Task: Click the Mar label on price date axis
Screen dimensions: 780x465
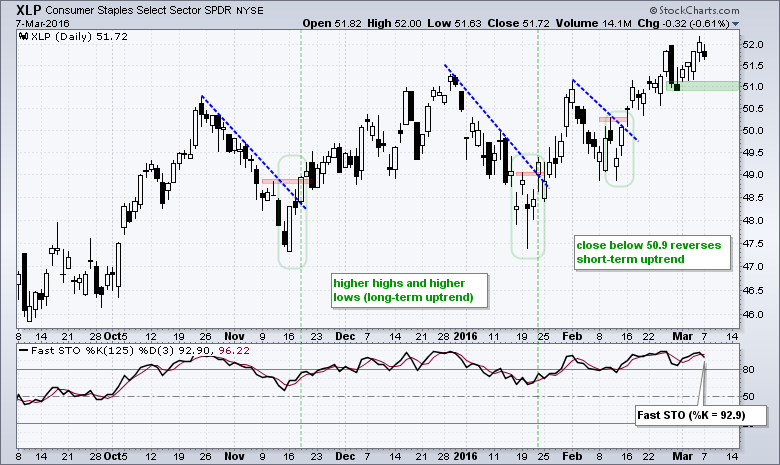Action: click(682, 337)
